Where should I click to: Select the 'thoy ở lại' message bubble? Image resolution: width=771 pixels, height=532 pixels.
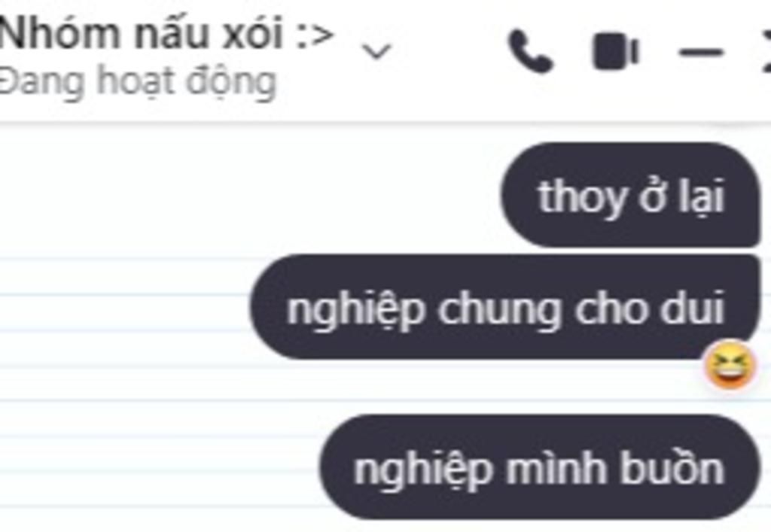point(631,195)
